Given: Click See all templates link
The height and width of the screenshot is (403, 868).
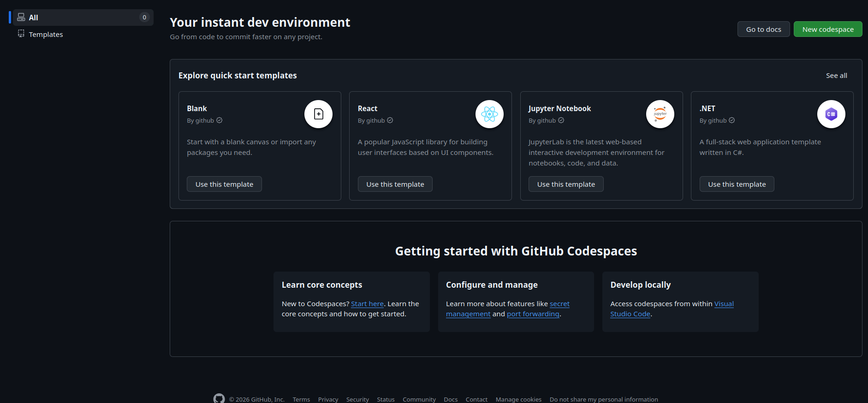Looking at the screenshot, I should [x=836, y=76].
